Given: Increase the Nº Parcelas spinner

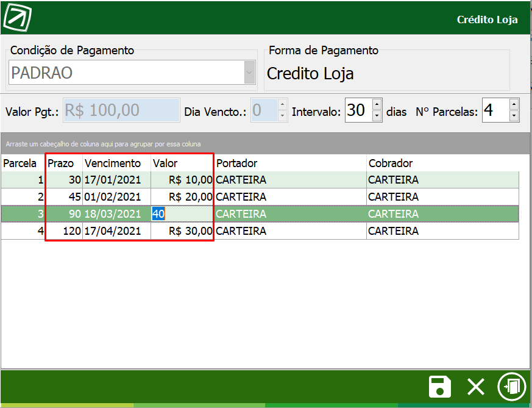Looking at the screenshot, I should [x=514, y=104].
